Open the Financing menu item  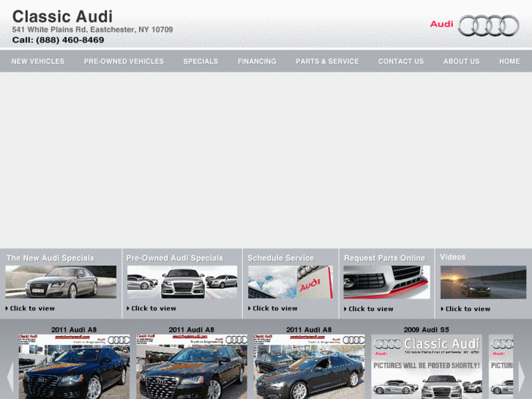[x=257, y=61]
